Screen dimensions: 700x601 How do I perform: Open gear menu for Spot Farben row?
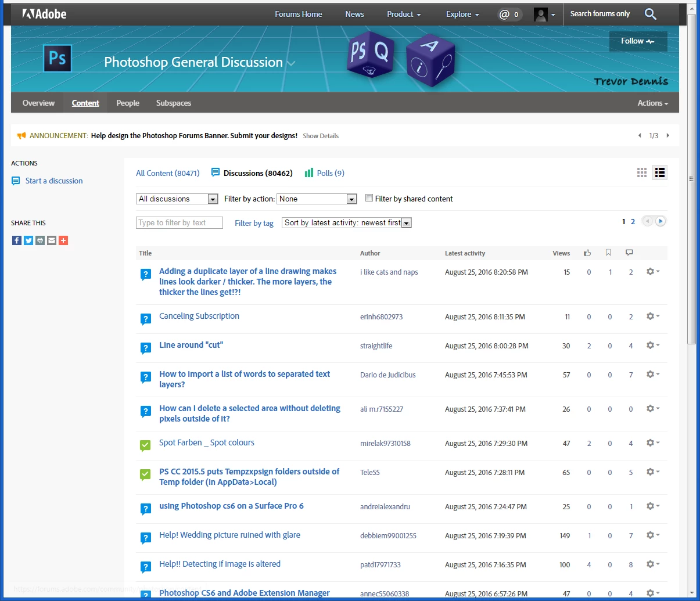coord(653,443)
